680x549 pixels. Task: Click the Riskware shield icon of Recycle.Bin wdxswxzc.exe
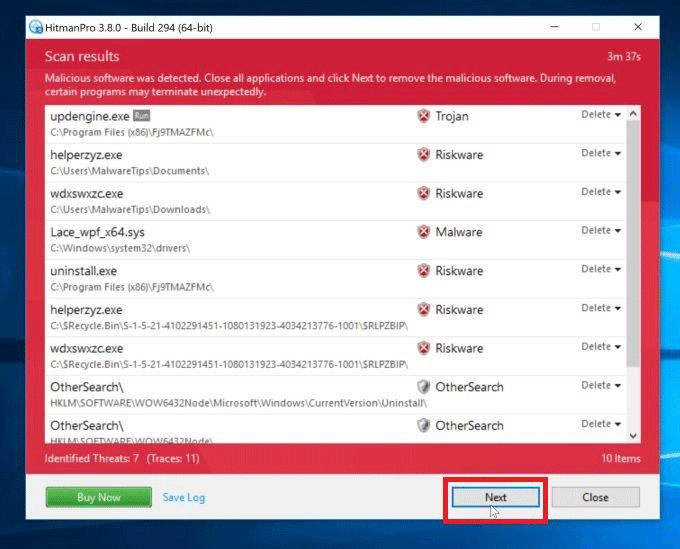pos(423,348)
